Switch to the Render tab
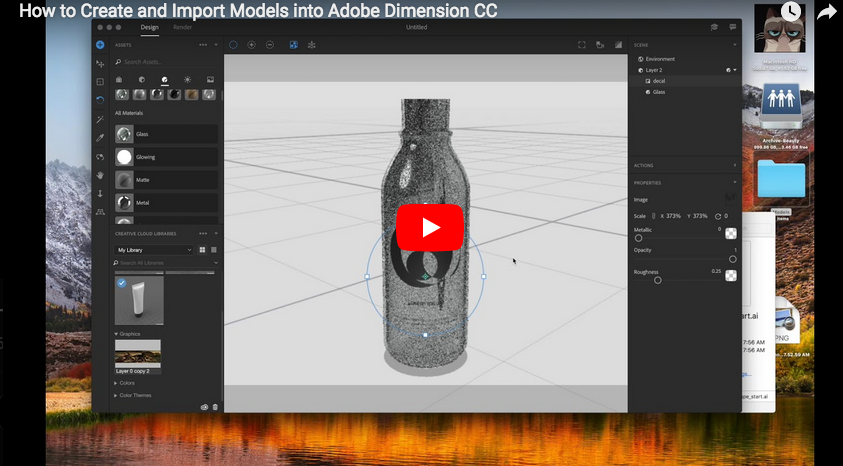This screenshot has width=843, height=466. 183,27
